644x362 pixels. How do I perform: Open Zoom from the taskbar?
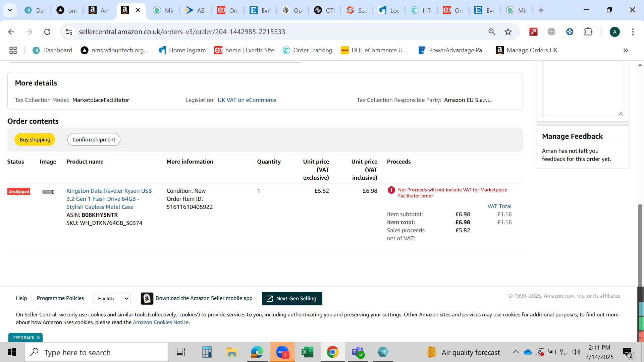click(x=282, y=352)
